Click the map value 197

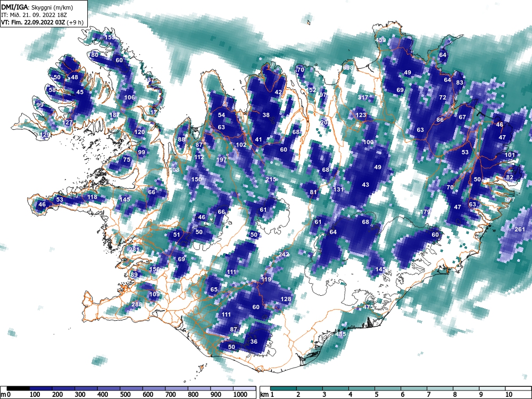tap(221, 160)
